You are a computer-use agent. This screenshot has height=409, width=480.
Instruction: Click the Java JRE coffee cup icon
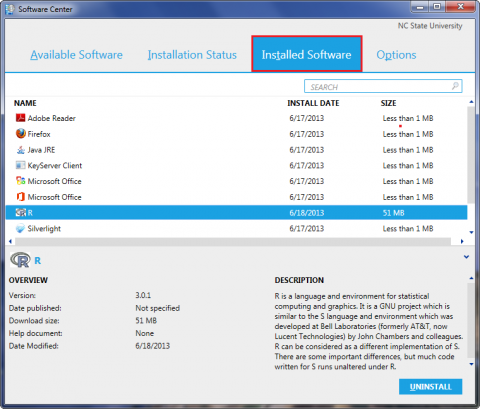(x=20, y=150)
